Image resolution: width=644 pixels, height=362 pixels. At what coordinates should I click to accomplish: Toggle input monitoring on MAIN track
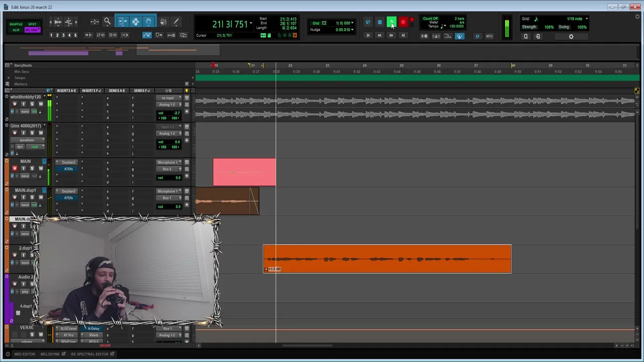[x=23, y=168]
